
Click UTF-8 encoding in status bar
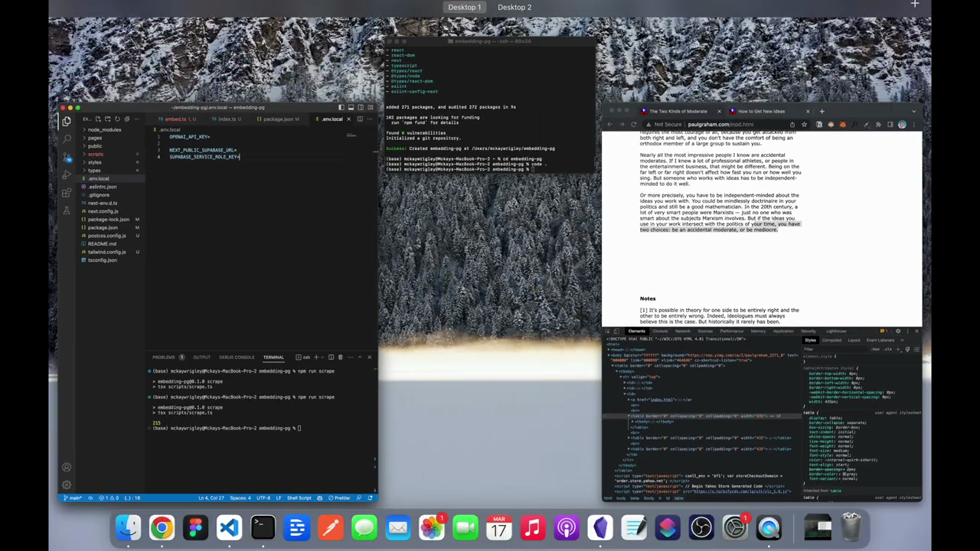pos(263,497)
